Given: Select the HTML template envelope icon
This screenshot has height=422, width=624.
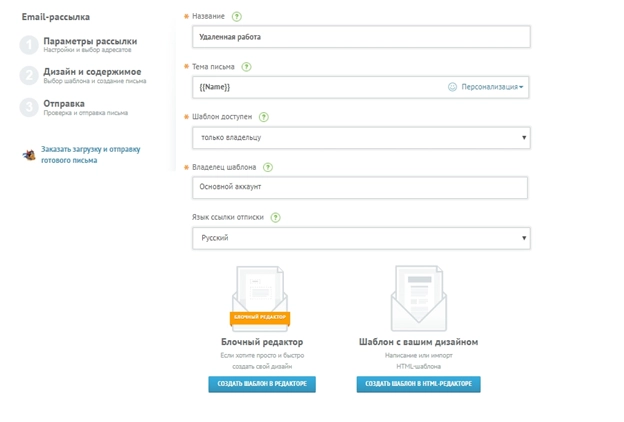Looking at the screenshot, I should pos(418,298).
